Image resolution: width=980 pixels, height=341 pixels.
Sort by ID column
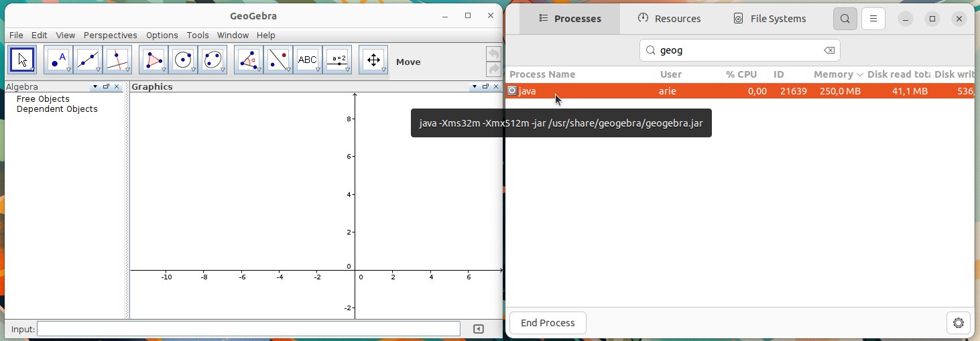click(779, 74)
